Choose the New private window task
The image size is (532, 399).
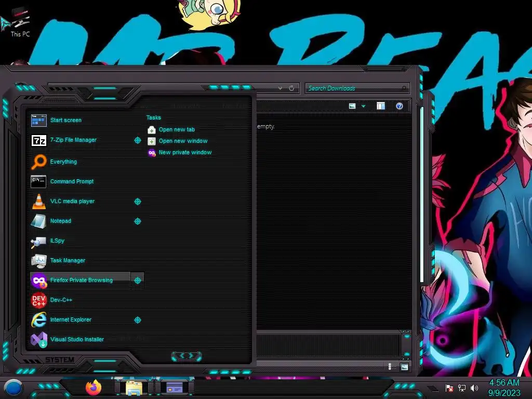click(180, 153)
